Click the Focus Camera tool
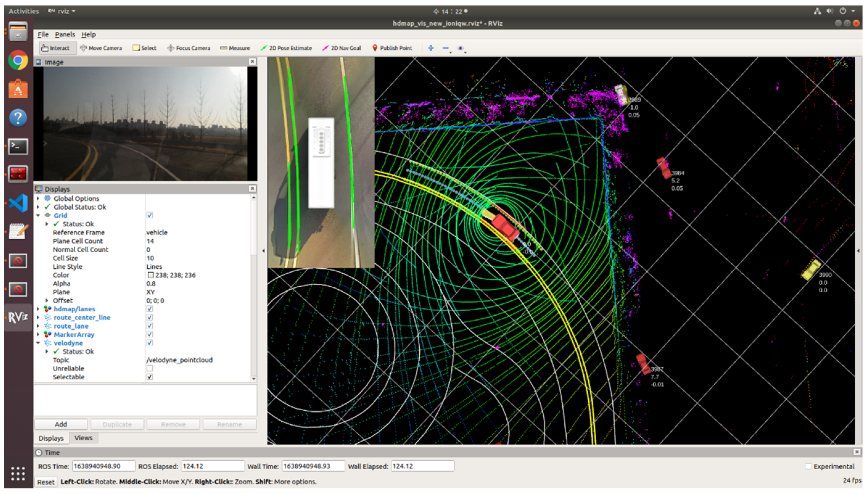Screen dimensions: 868x494 click(189, 48)
